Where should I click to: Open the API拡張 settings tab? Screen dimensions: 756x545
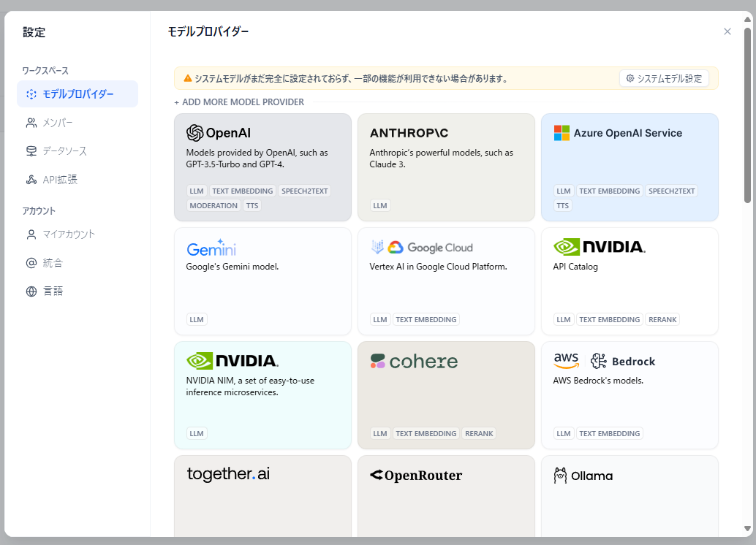point(78,180)
